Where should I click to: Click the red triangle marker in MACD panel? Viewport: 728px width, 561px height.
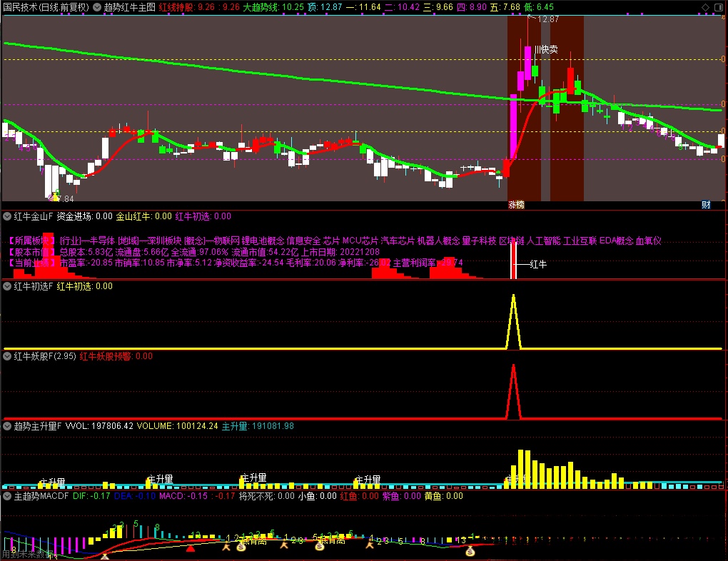pyautogui.click(x=191, y=549)
